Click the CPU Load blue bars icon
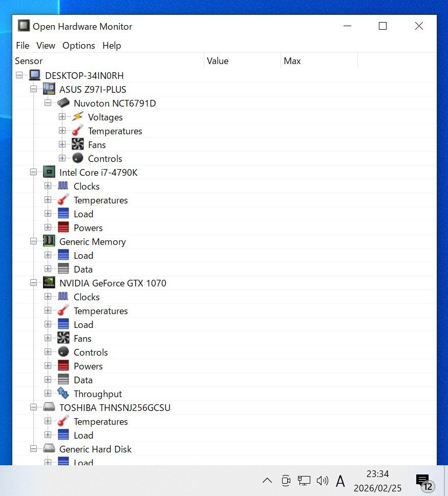The image size is (448, 496). (x=63, y=214)
